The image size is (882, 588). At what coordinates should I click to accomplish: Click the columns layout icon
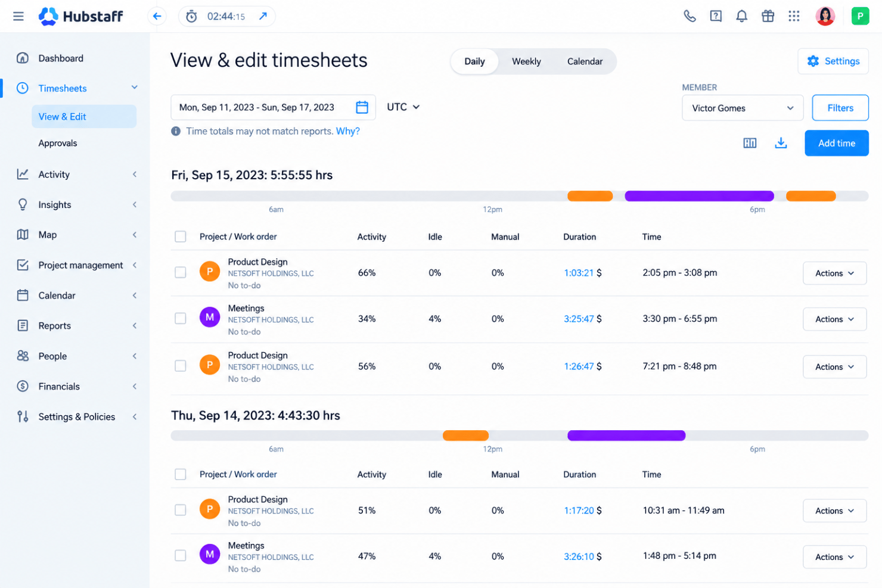pyautogui.click(x=750, y=143)
